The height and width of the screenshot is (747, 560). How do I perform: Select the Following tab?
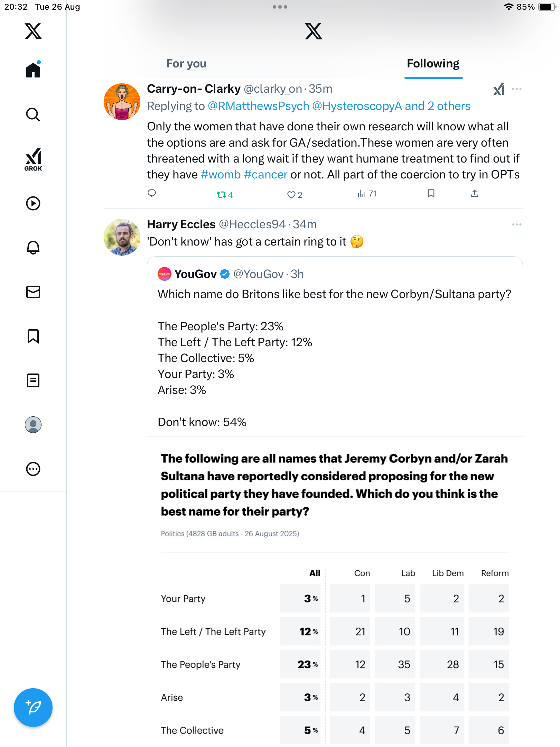coord(433,64)
